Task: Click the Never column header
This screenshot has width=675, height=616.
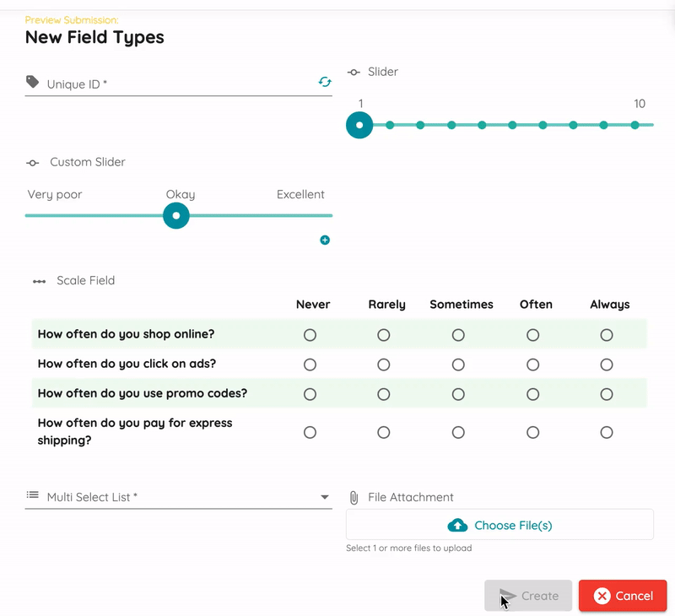Action: pos(313,305)
